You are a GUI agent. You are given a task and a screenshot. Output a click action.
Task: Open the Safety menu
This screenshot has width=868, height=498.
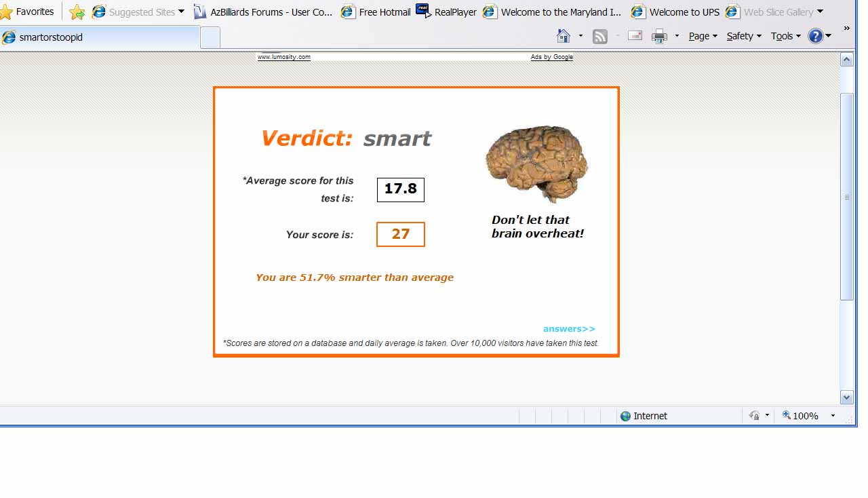[743, 36]
